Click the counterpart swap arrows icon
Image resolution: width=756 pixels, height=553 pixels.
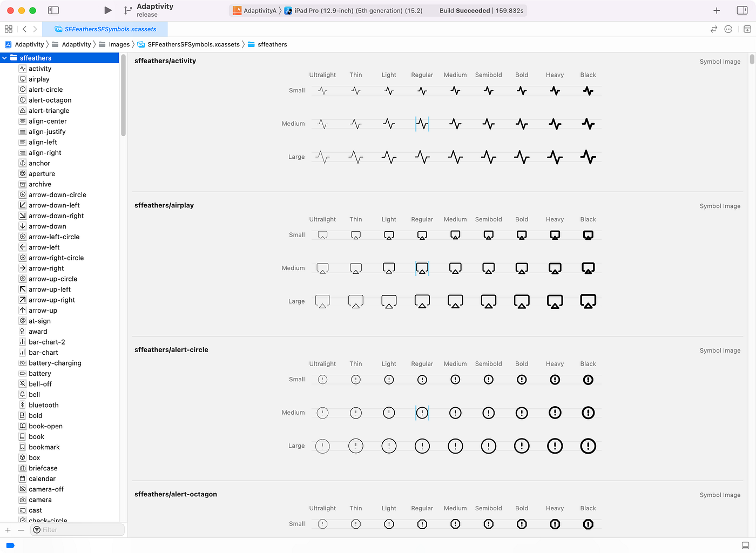[x=714, y=29]
